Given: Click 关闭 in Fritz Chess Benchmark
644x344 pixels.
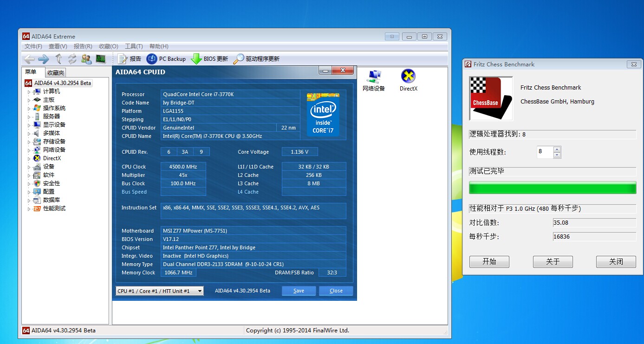Looking at the screenshot, I should (616, 261).
